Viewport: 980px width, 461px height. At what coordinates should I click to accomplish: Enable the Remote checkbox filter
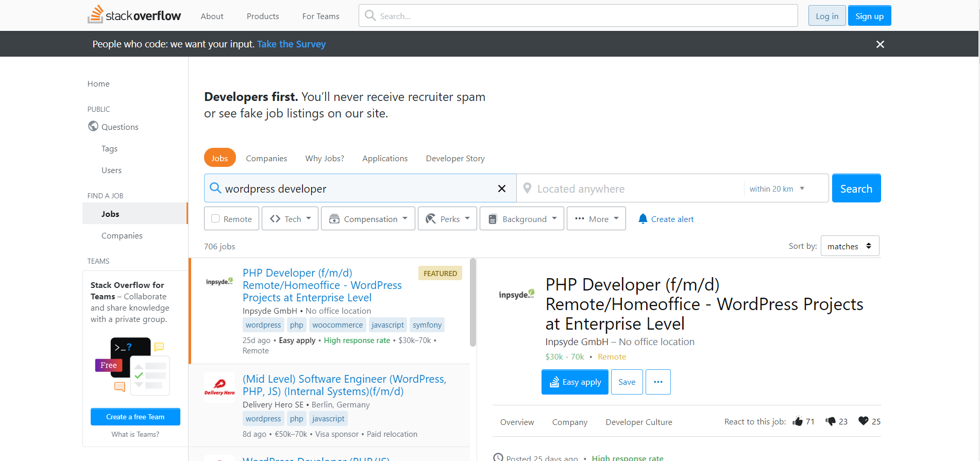click(216, 219)
